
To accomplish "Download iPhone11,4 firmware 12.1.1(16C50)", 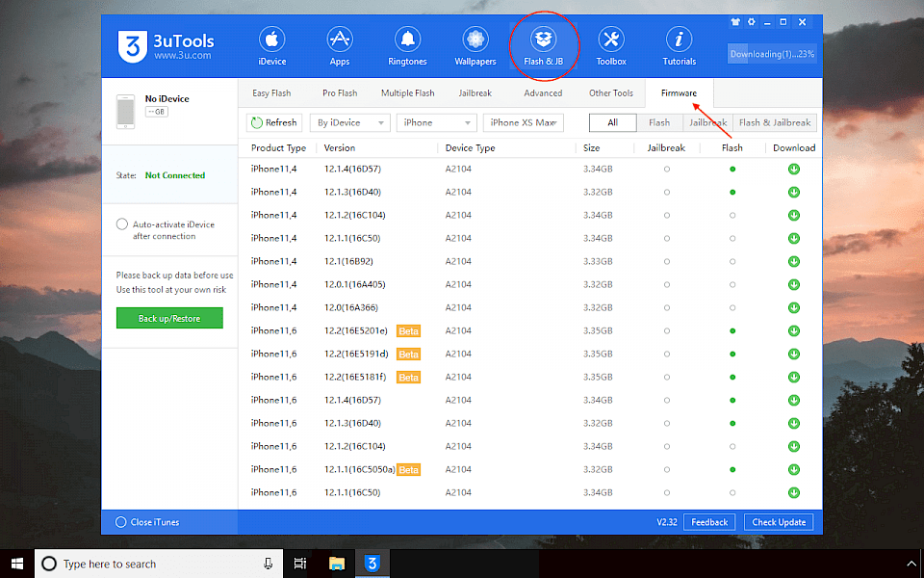I will click(794, 238).
